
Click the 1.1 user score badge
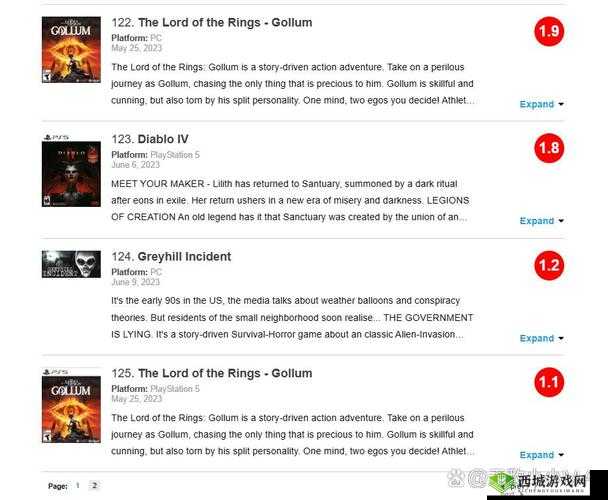(549, 382)
